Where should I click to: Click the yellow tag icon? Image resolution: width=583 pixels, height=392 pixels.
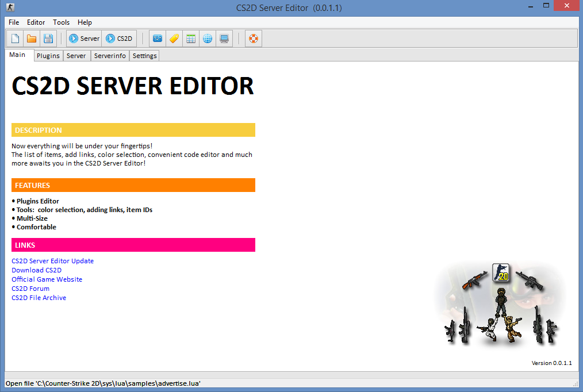coord(174,39)
